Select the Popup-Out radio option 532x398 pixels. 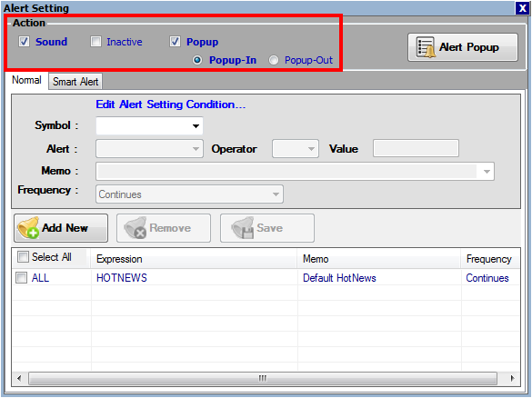click(x=274, y=60)
